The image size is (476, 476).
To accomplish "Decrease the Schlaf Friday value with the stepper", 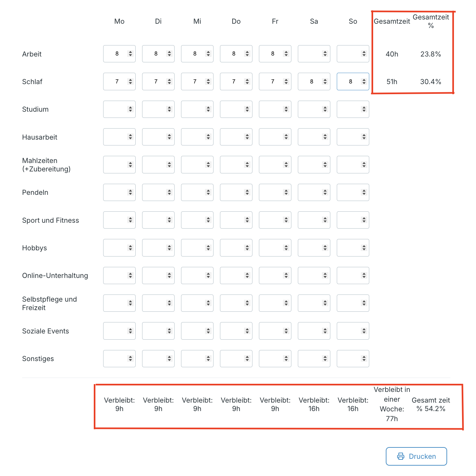I will coord(286,83).
